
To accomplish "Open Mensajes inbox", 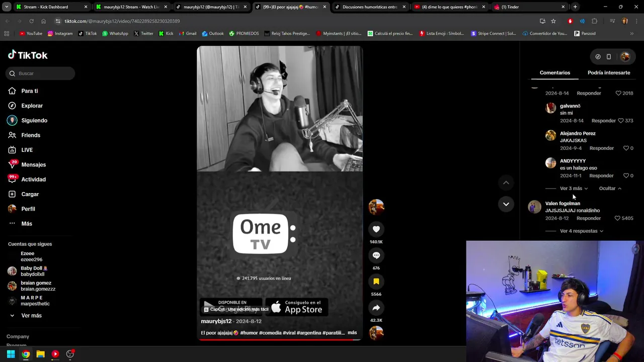I will (27, 164).
